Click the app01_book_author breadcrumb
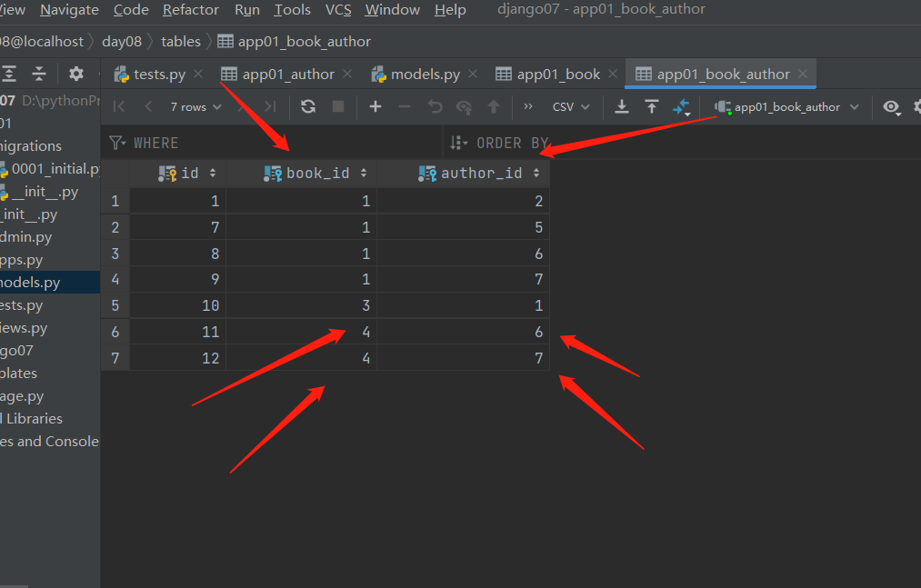Viewport: 921px width, 588px height. point(295,42)
